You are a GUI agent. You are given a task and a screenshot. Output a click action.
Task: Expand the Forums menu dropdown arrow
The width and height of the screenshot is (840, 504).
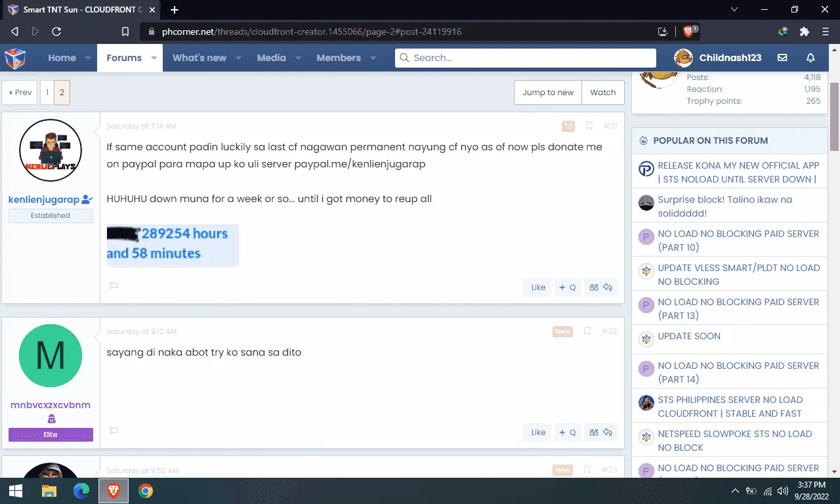pos(154,58)
